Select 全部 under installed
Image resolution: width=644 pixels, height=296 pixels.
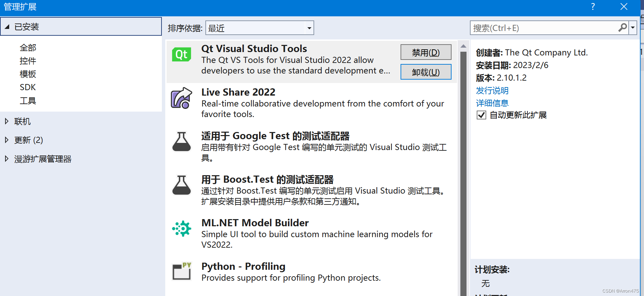pyautogui.click(x=28, y=48)
